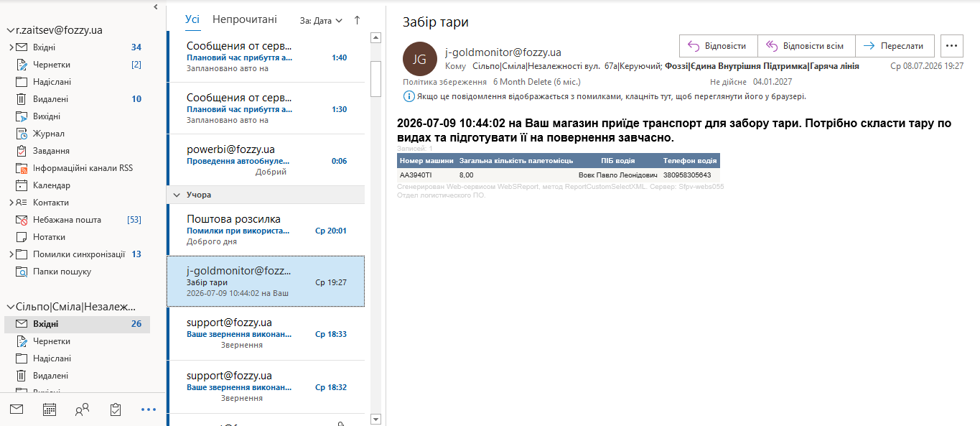Click the Видалені trash icon under Сільпо account
This screenshot has width=980, height=426.
(x=22, y=376)
